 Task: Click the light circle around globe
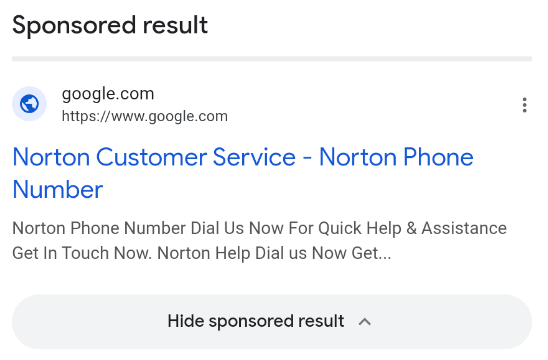(x=29, y=104)
